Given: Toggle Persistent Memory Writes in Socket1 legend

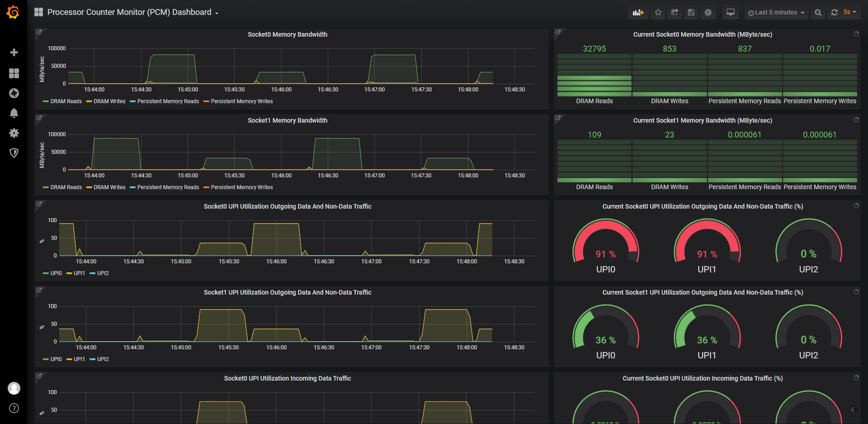Looking at the screenshot, I should [x=241, y=187].
